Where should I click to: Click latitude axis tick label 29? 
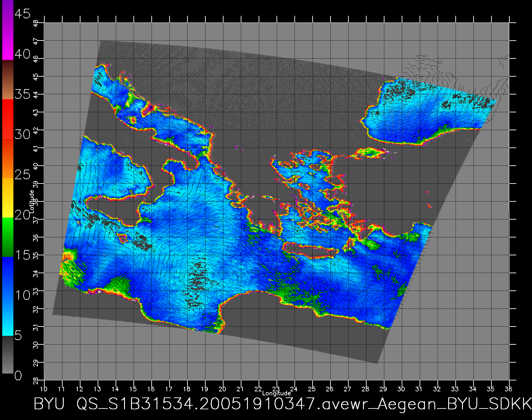(36, 363)
